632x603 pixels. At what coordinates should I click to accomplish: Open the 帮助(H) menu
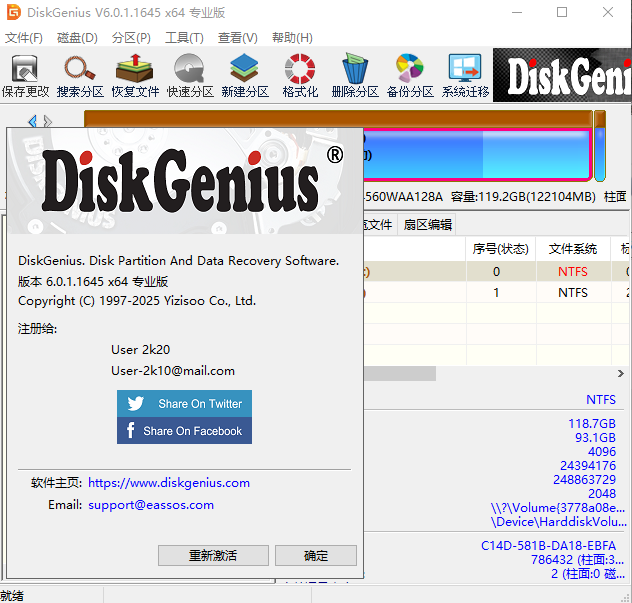tap(291, 38)
